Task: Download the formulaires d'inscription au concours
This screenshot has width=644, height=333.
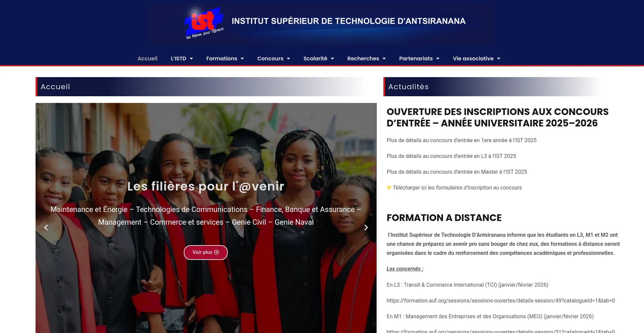Action: point(457,188)
